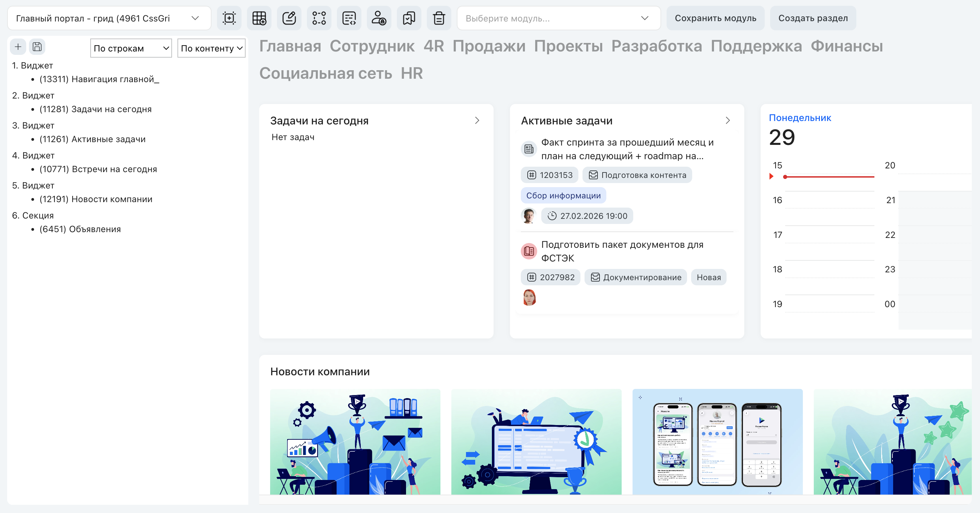Viewport: 980px width, 513px height.
Task: Open the Продажи navigation tab
Action: 489,46
